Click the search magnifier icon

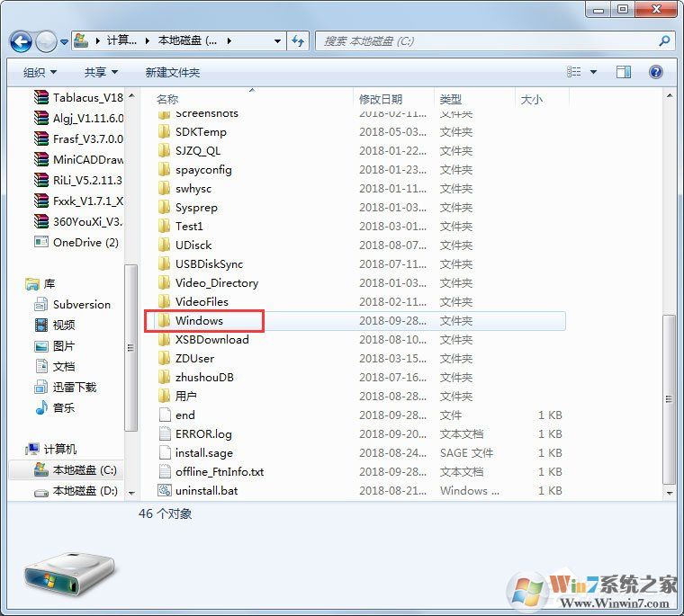click(x=664, y=41)
